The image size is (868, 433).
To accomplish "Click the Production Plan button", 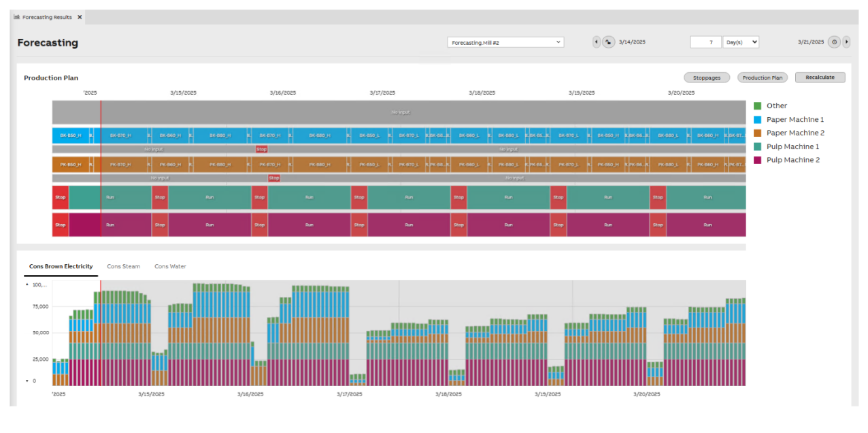I will [x=763, y=78].
